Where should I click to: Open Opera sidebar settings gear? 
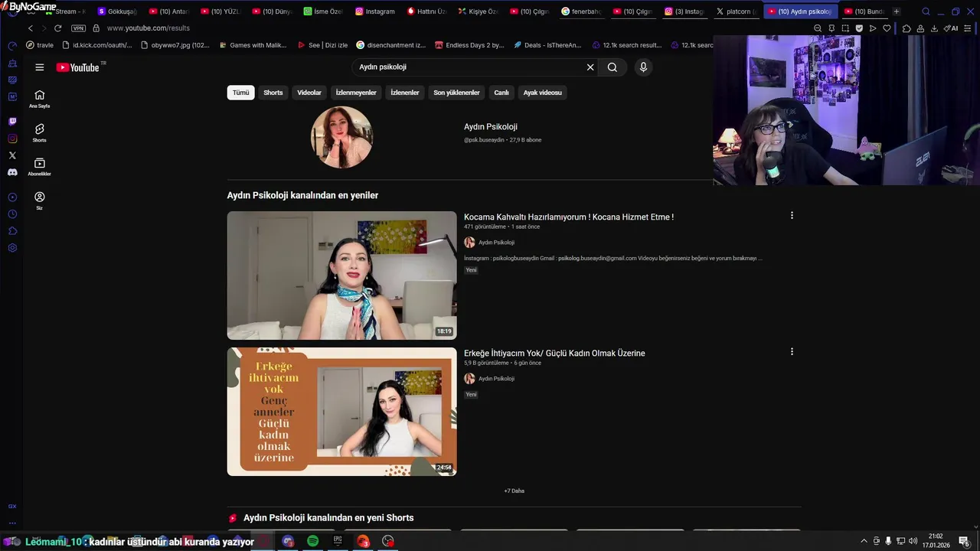pyautogui.click(x=12, y=248)
